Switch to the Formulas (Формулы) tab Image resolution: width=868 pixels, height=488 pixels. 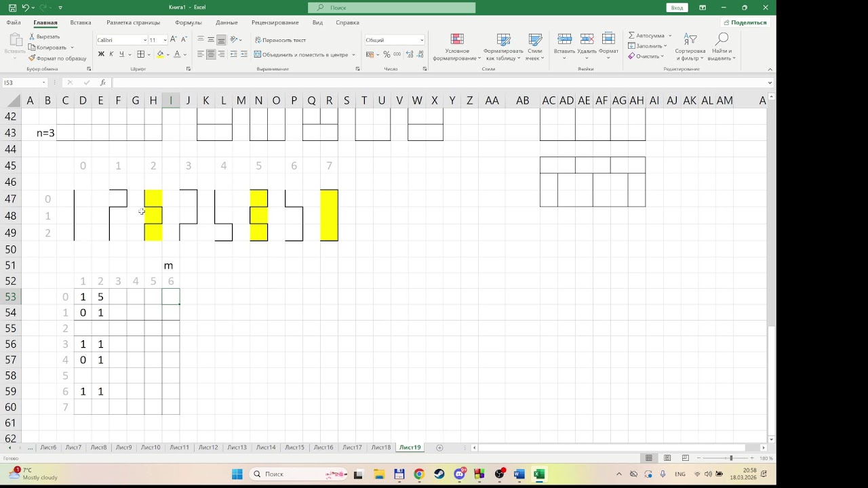[189, 22]
